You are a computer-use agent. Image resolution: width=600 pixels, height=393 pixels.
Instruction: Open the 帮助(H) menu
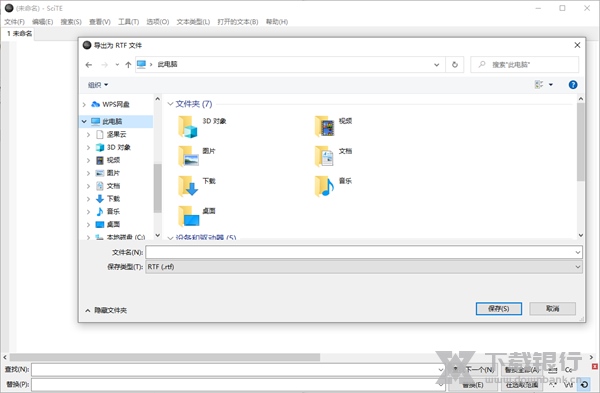pos(277,22)
